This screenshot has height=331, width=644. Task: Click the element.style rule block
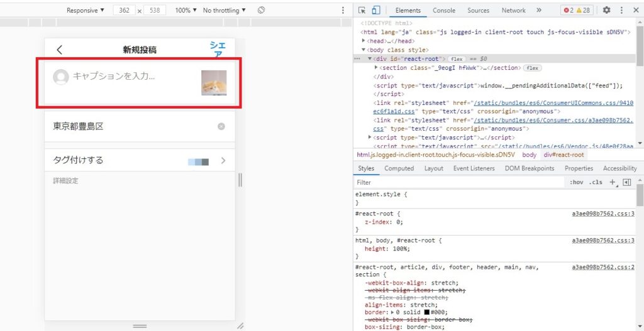point(494,198)
